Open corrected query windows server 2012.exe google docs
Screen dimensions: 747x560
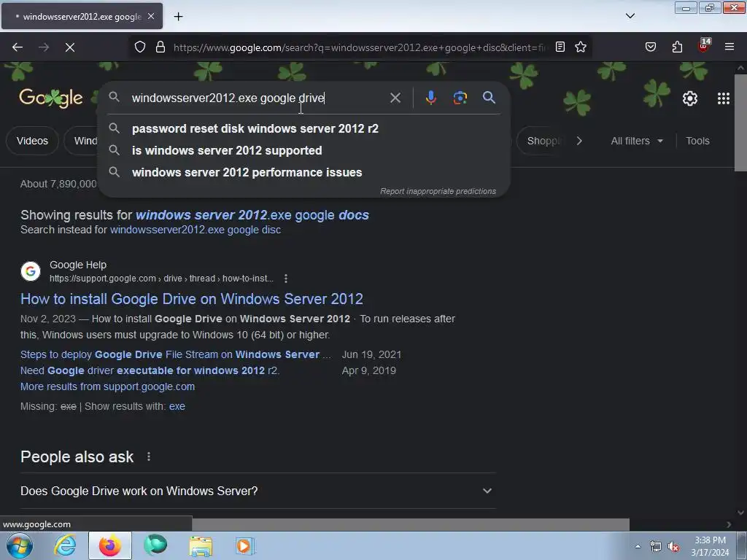coord(252,215)
